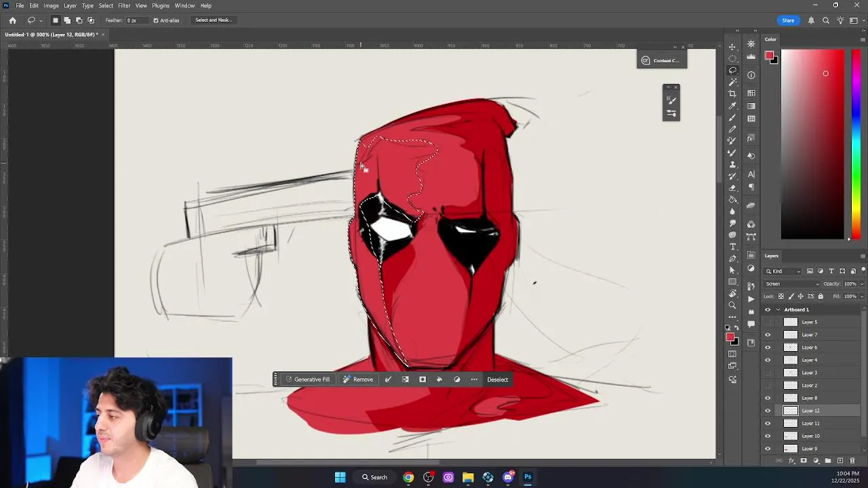Open the layer Opacity dropdown arrow
Screen dimensions: 868x488
(x=862, y=284)
